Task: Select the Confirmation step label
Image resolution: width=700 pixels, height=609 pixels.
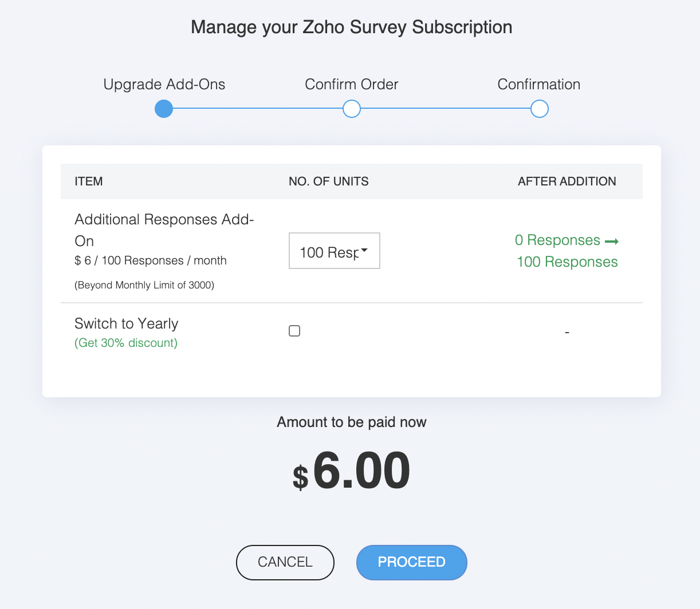Action: click(x=538, y=84)
